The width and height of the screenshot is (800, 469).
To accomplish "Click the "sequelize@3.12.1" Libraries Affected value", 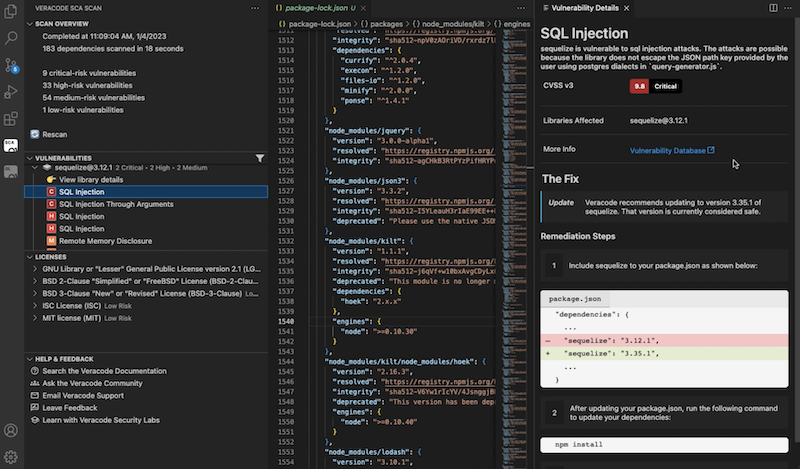I will pos(659,120).
